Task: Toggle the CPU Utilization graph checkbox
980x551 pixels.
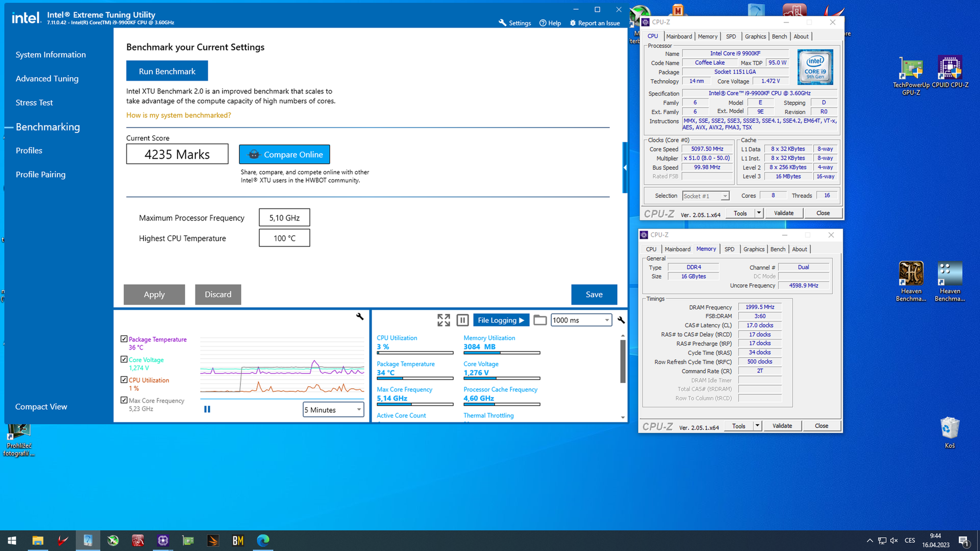Action: (x=124, y=380)
